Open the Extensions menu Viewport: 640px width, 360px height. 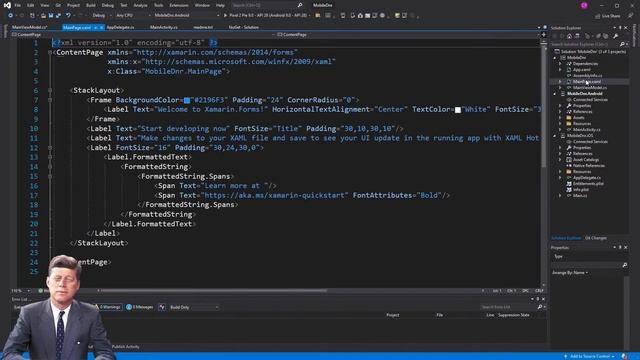coord(179,5)
